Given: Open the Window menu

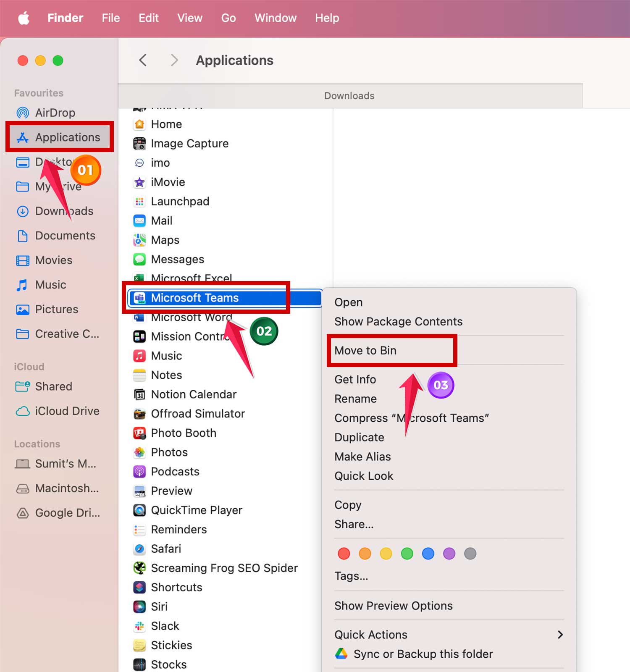Looking at the screenshot, I should 276,18.
